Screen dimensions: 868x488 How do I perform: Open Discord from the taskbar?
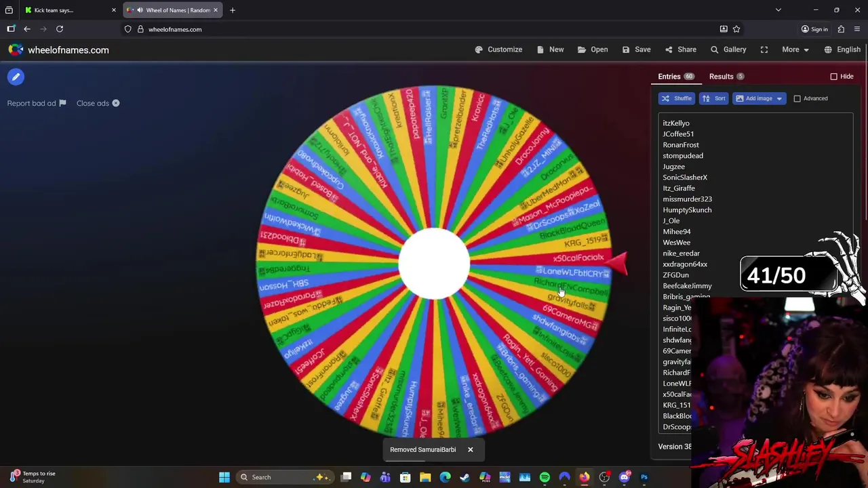click(625, 477)
